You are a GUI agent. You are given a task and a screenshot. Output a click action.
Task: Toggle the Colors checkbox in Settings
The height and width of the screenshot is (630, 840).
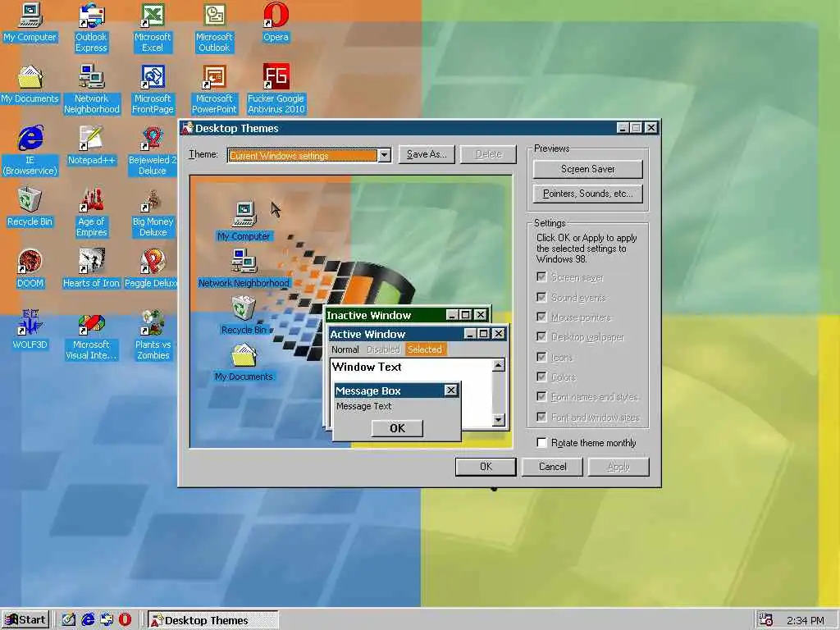541,377
